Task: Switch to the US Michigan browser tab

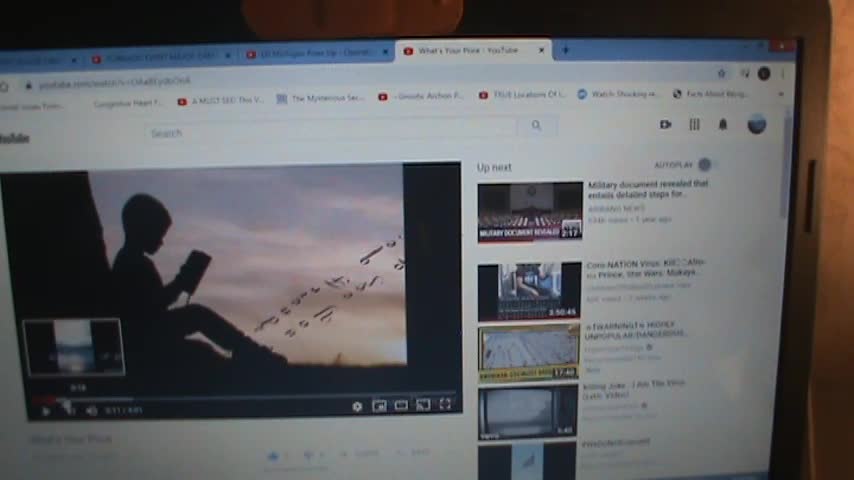Action: tap(319, 53)
